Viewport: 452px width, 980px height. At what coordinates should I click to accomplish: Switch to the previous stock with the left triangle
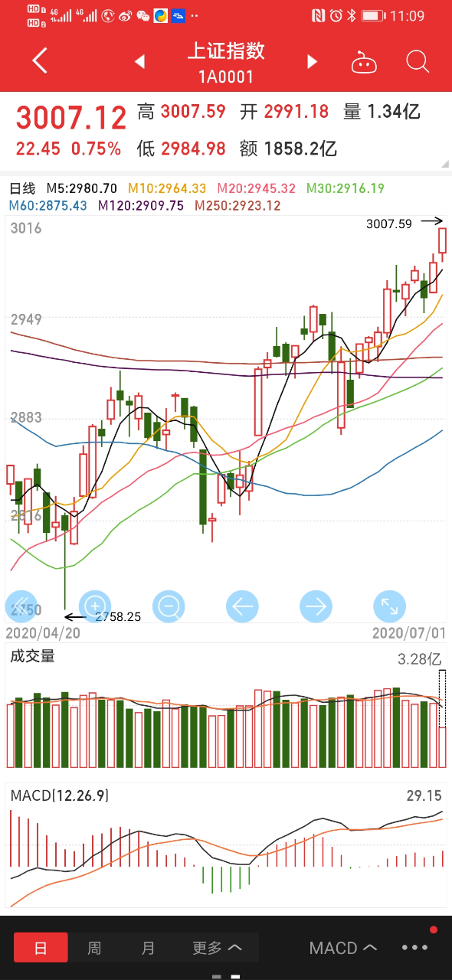139,62
